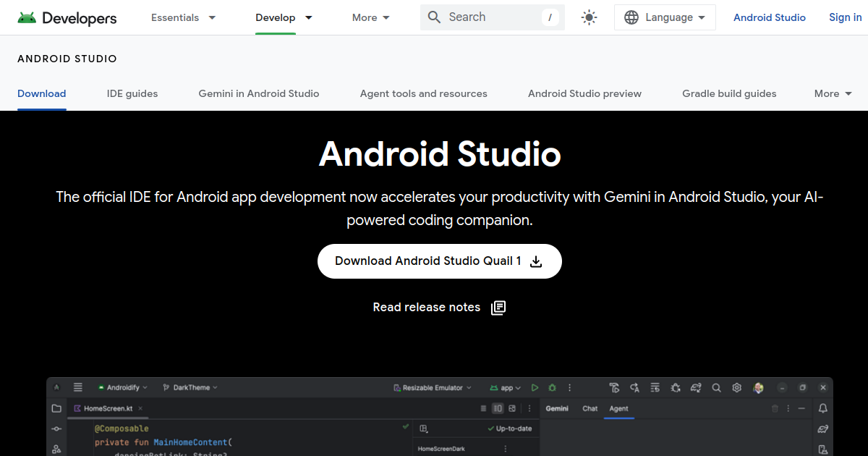The width and height of the screenshot is (868, 456).
Task: Select the Download tab
Action: (x=42, y=93)
